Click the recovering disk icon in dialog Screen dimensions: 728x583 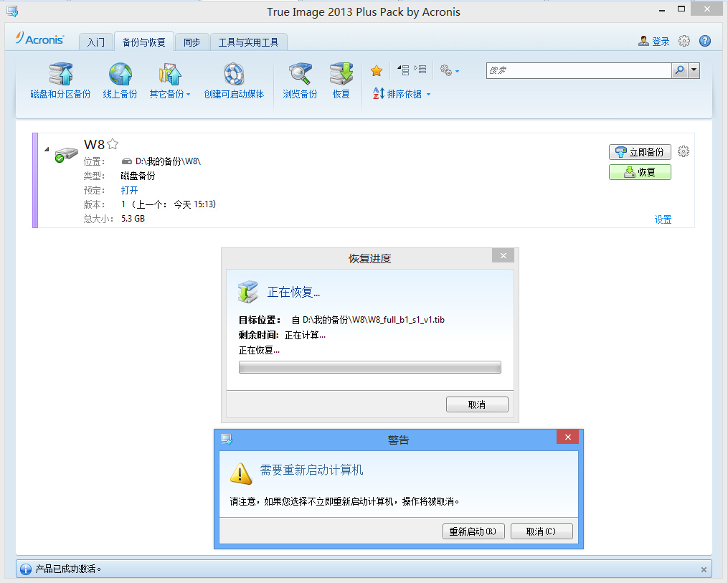(x=247, y=291)
